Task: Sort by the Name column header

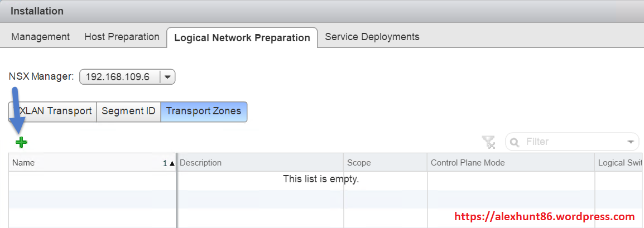Action: coord(84,163)
